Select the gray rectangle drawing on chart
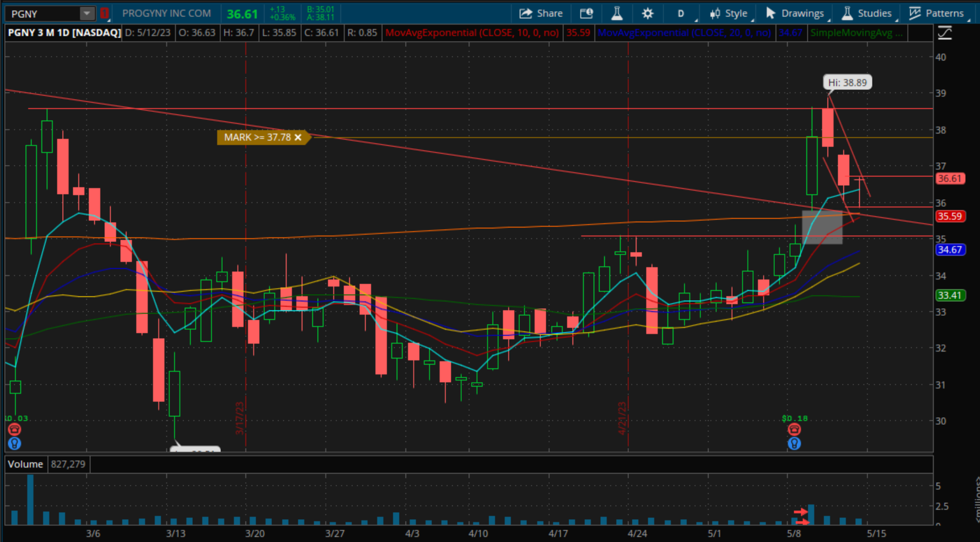The image size is (980, 542). [822, 227]
